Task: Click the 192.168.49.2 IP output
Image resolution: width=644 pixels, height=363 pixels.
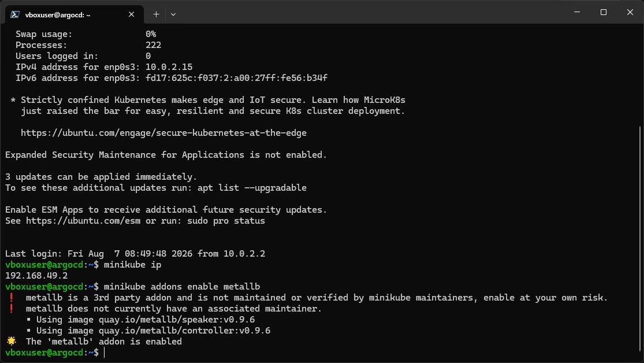Action: point(36,276)
